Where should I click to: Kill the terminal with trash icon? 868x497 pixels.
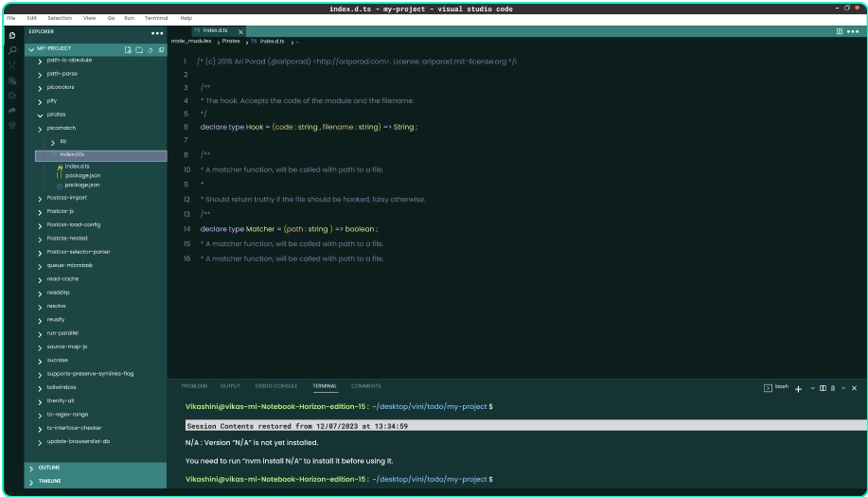point(833,388)
